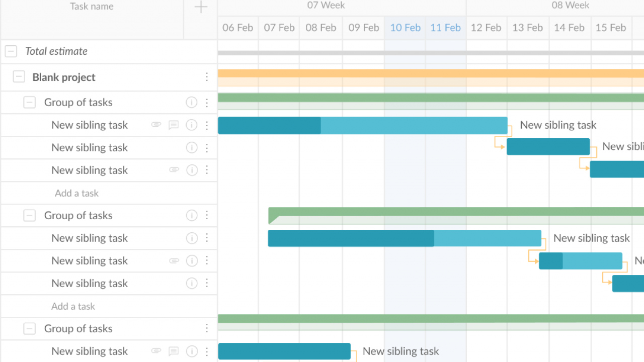This screenshot has height=362, width=644.
Task: Click the plus icon beside Task name header
Action: pos(201,7)
